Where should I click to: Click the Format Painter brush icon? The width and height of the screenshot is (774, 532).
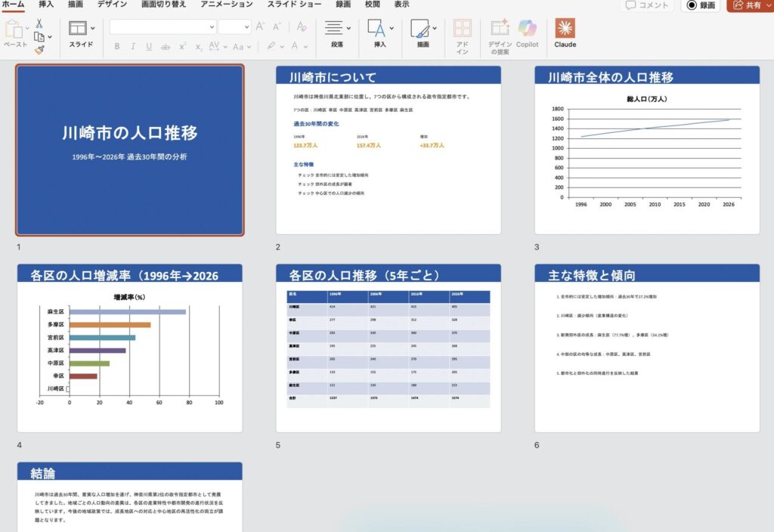click(x=39, y=48)
